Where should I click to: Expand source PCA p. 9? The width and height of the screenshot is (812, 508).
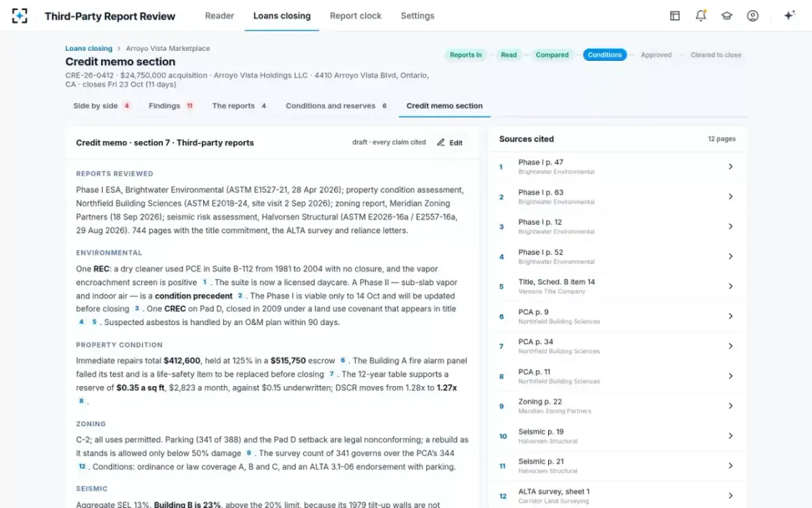(617, 316)
